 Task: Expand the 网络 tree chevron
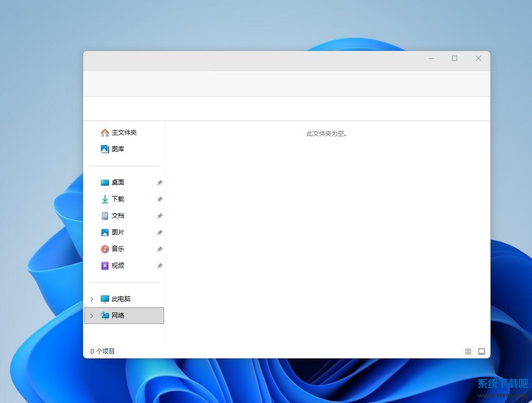coord(92,316)
